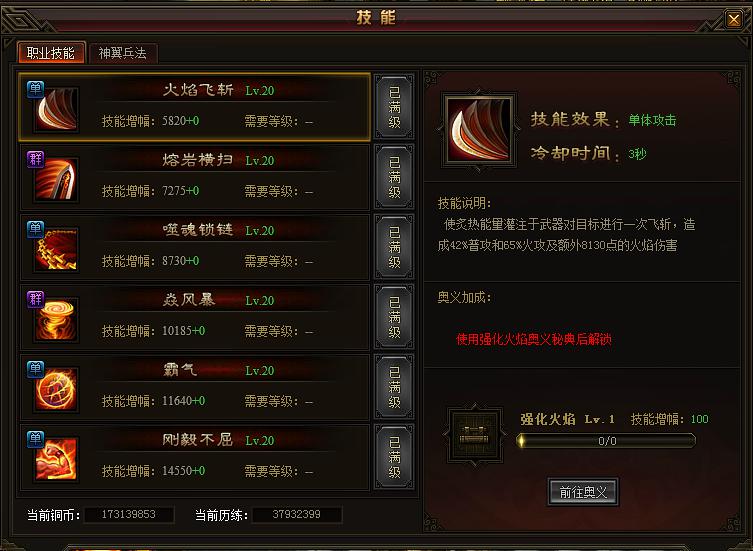Screen dimensions: 753x551
Task: Select the 刚毅不屈 skill icon
Action: coord(56,459)
